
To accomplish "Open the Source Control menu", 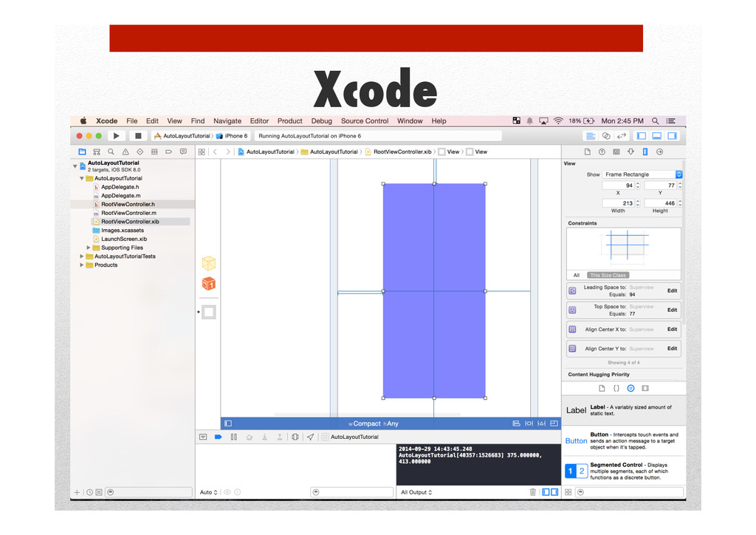I will 365,121.
